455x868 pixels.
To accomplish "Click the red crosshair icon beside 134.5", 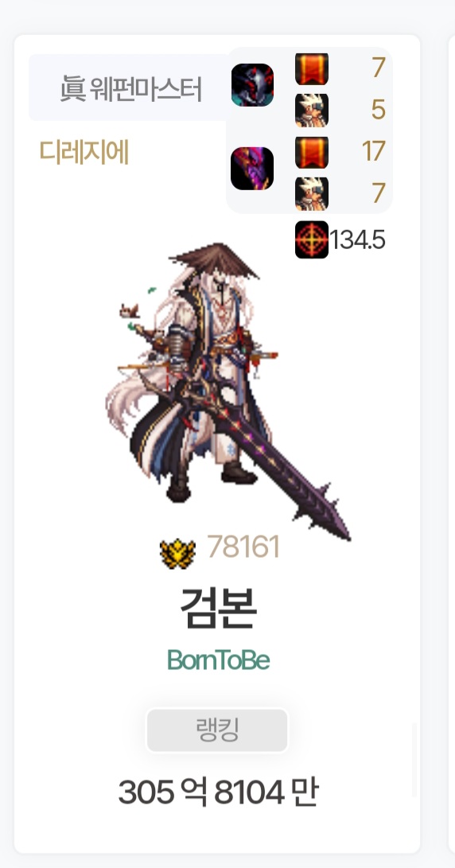I will pyautogui.click(x=312, y=239).
